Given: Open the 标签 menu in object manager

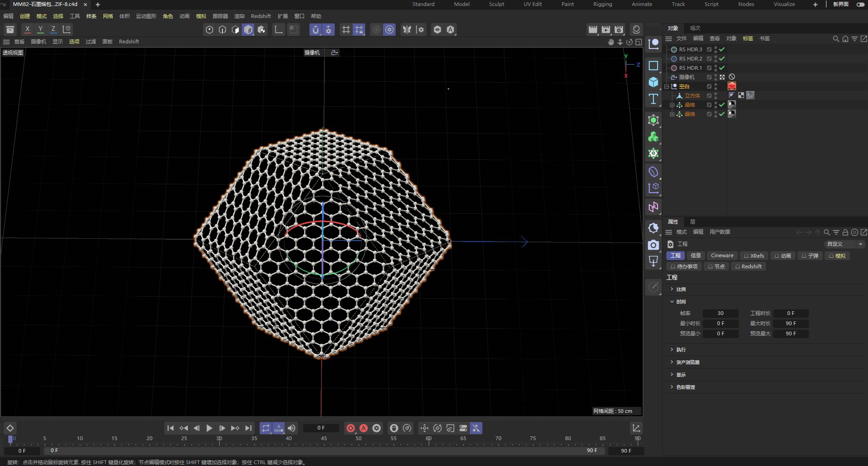Looking at the screenshot, I should tap(748, 39).
